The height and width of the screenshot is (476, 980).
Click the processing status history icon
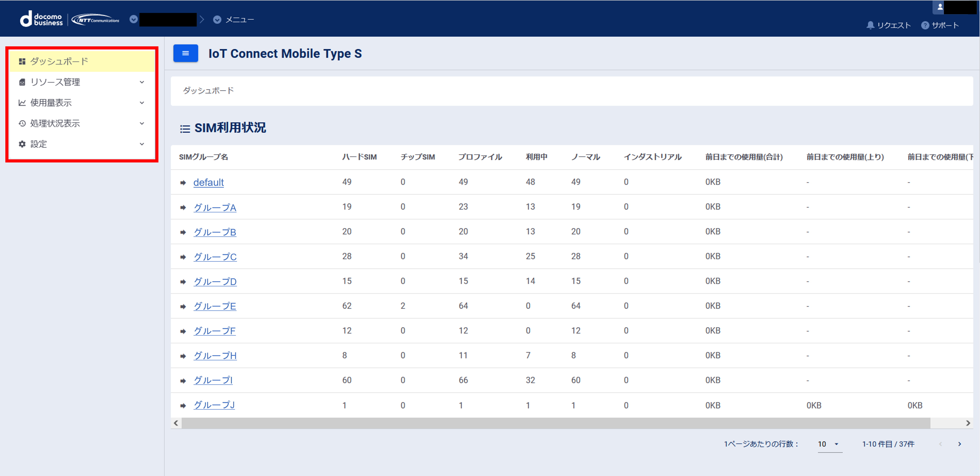tap(22, 123)
